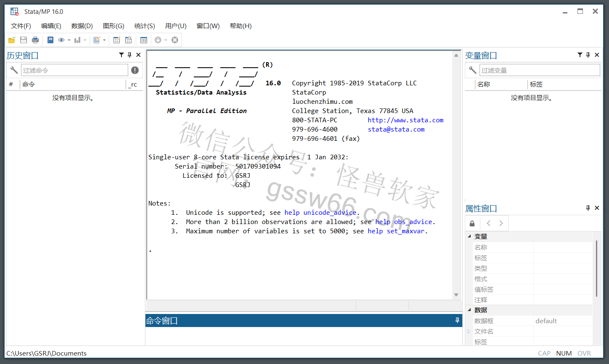The height and width of the screenshot is (364, 609).
Task: Open the 图形(G) menu
Action: click(113, 26)
